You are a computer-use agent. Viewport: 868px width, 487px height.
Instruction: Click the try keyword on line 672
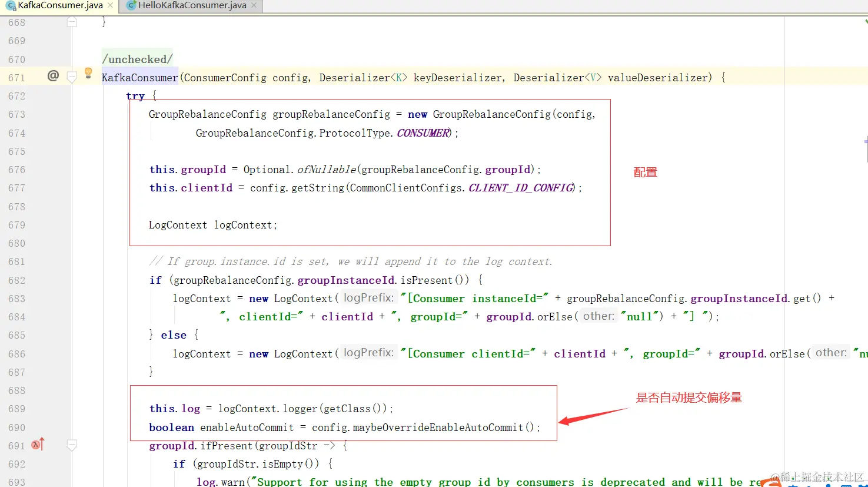pyautogui.click(x=135, y=96)
